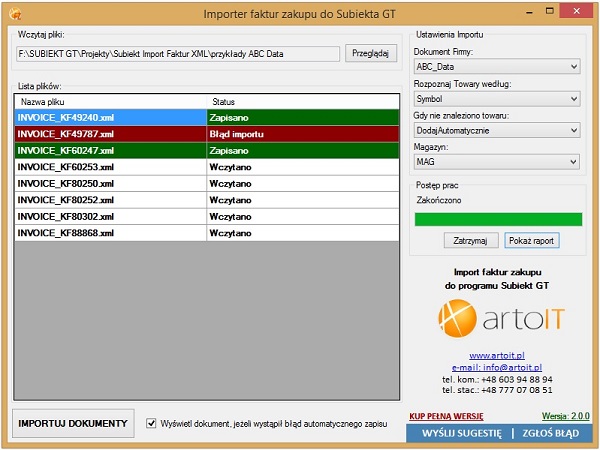Click the Nazwa pliku column header
The image size is (600, 450).
coord(111,102)
